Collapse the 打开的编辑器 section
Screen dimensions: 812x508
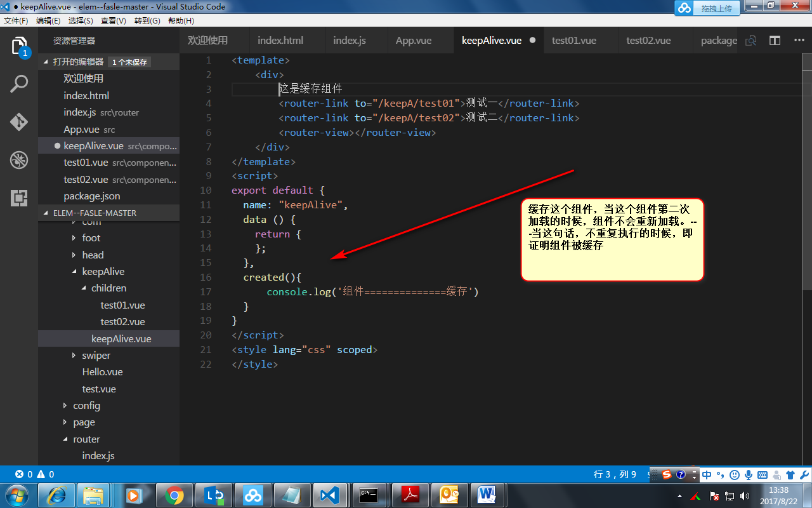click(108, 62)
